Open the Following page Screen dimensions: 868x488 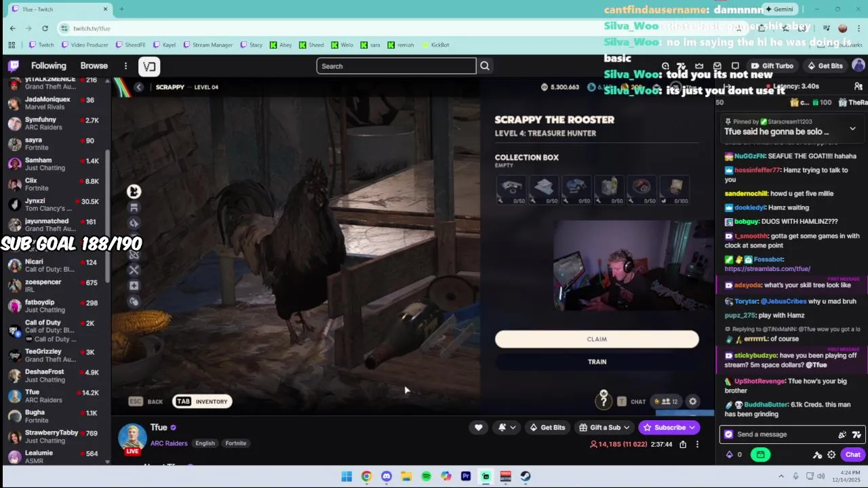point(48,66)
